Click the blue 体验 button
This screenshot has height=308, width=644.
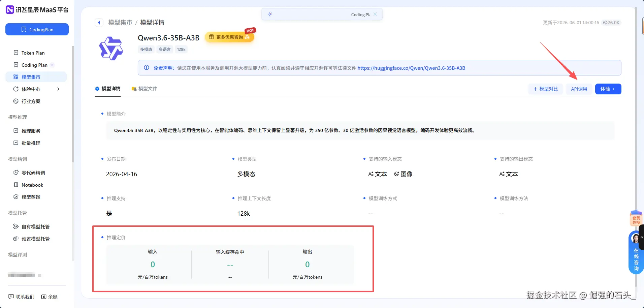pos(608,89)
